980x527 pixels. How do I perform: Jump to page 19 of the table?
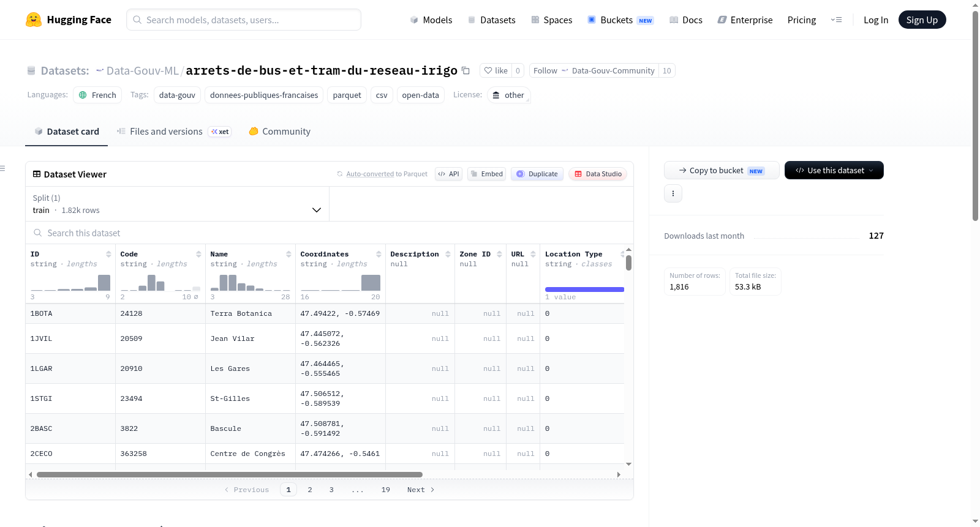[386, 490]
